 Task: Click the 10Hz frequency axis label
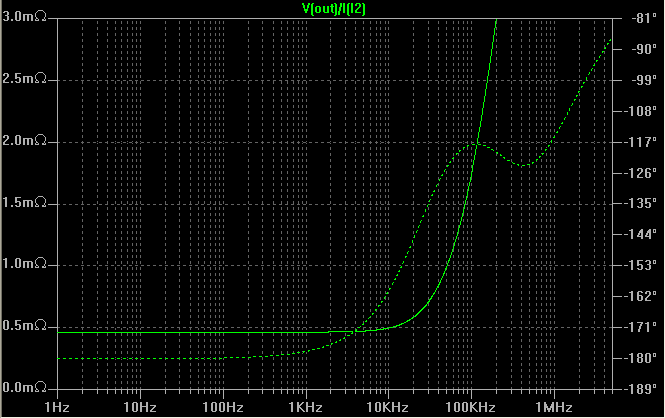tap(140, 408)
